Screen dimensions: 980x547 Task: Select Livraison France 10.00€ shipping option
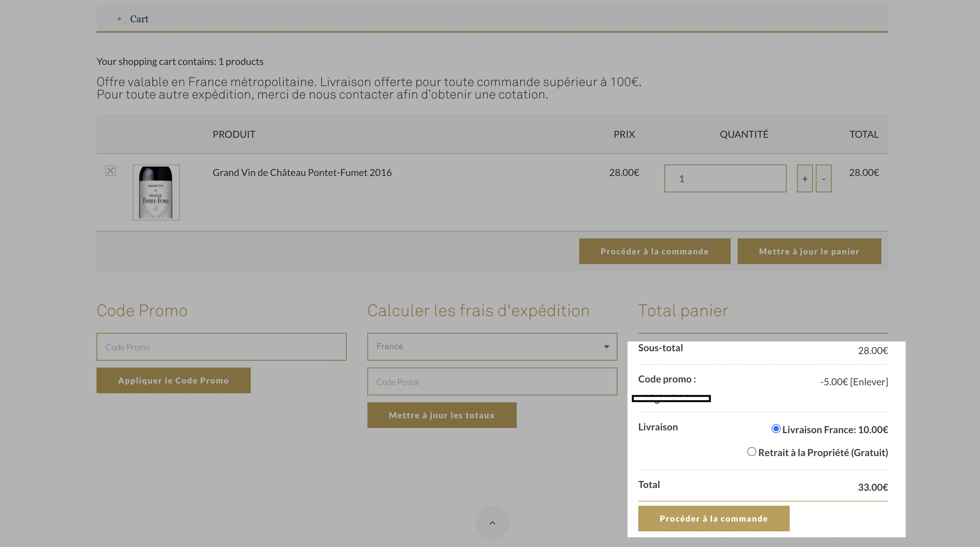click(x=776, y=429)
